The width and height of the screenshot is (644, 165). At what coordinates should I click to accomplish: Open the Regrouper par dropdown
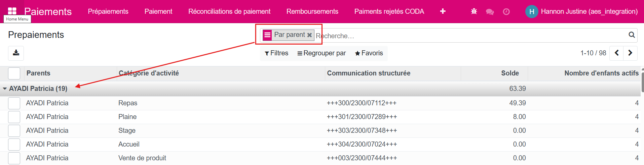click(321, 53)
